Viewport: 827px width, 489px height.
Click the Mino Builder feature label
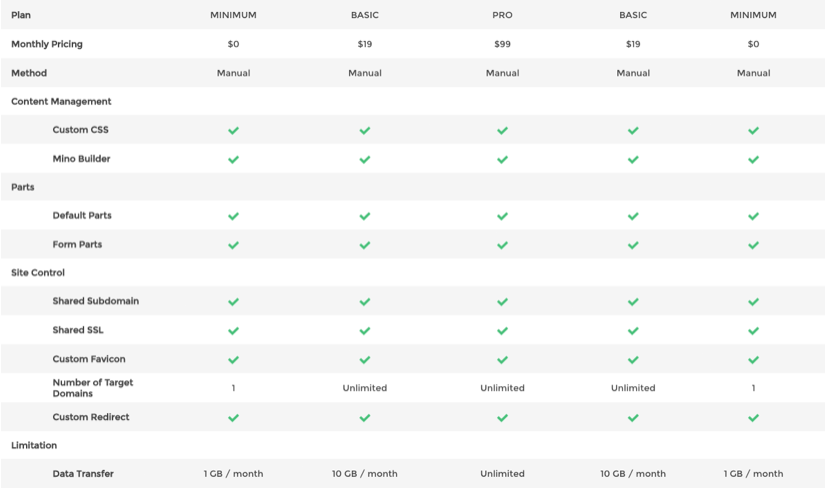coord(81,159)
